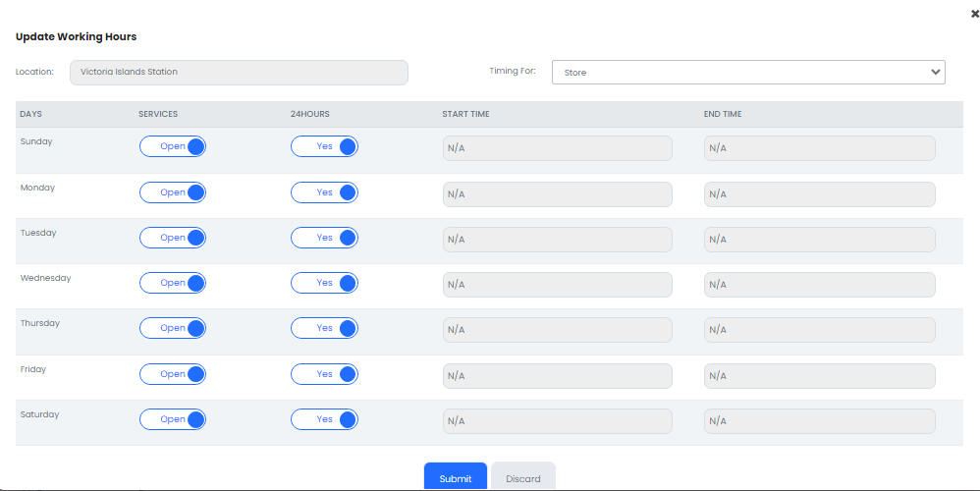The image size is (980, 491).
Task: Click Monday end time field
Action: (819, 194)
